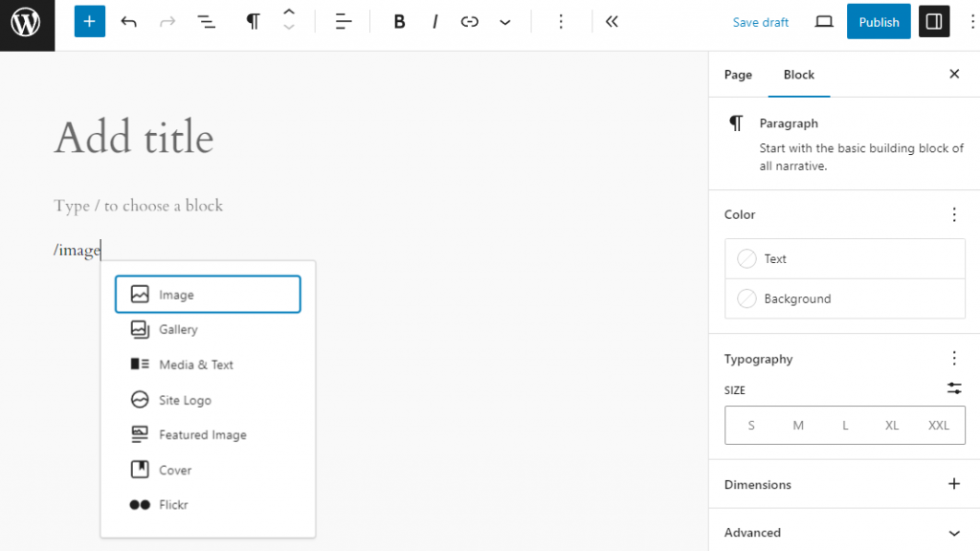Undo the last change
The width and height of the screenshot is (980, 551).
click(x=129, y=21)
